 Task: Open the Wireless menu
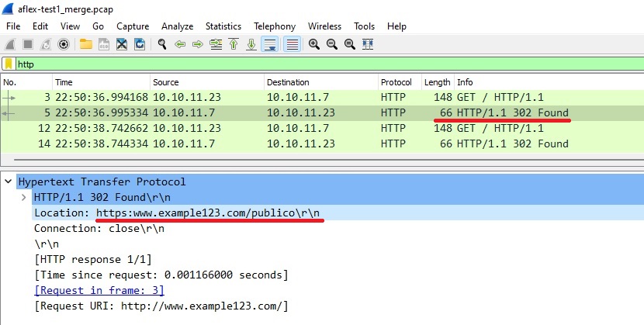pyautogui.click(x=324, y=26)
